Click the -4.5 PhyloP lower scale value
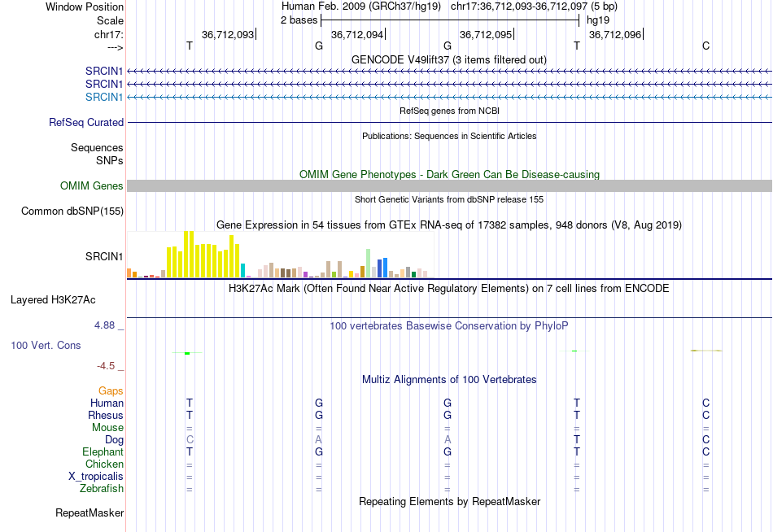The image size is (773, 532). click(x=106, y=366)
